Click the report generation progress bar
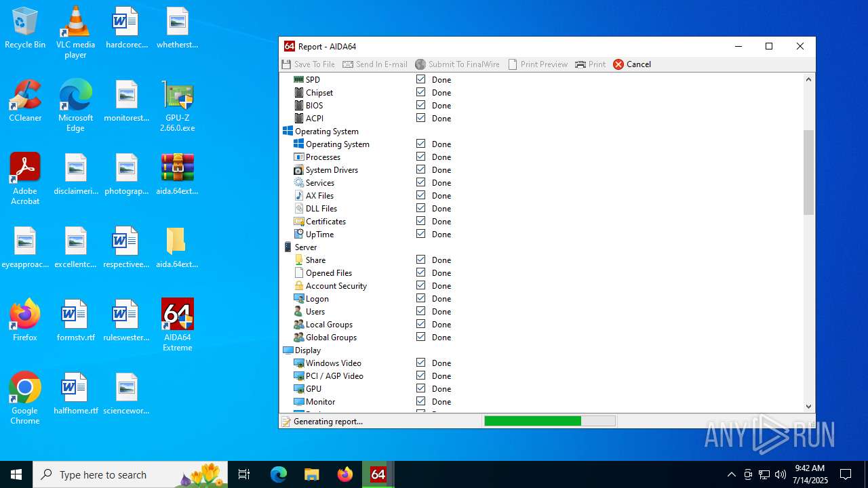This screenshot has height=488, width=868. 550,421
